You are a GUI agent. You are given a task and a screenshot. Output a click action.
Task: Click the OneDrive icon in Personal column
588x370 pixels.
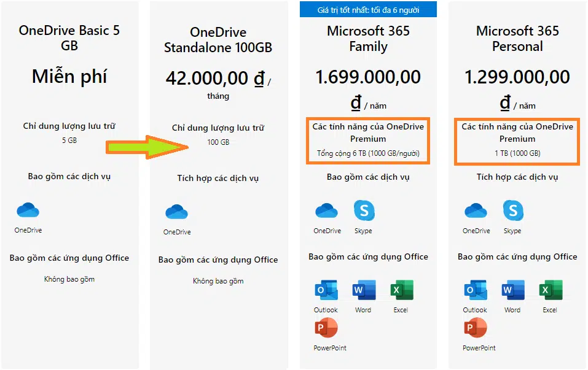click(x=475, y=210)
